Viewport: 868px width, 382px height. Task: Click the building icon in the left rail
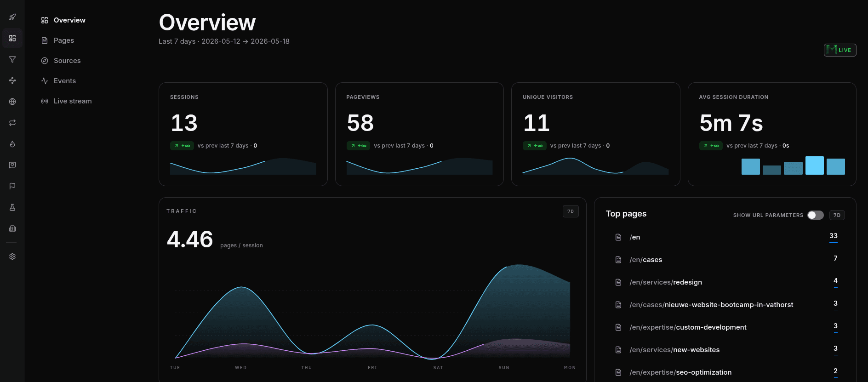point(12,228)
